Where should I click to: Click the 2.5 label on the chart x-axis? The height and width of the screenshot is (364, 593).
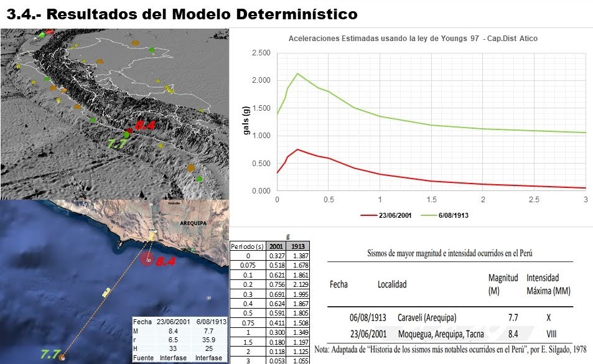pos(534,200)
